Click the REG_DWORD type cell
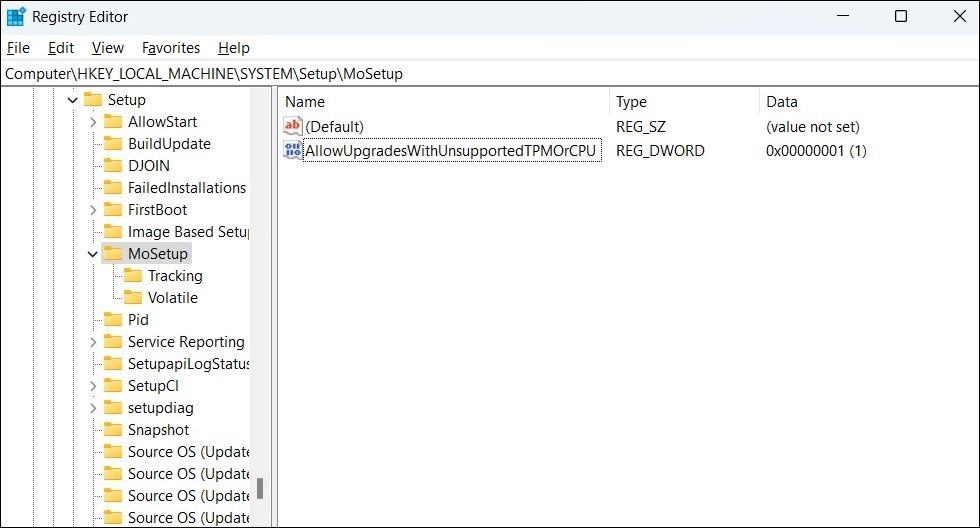 (660, 151)
